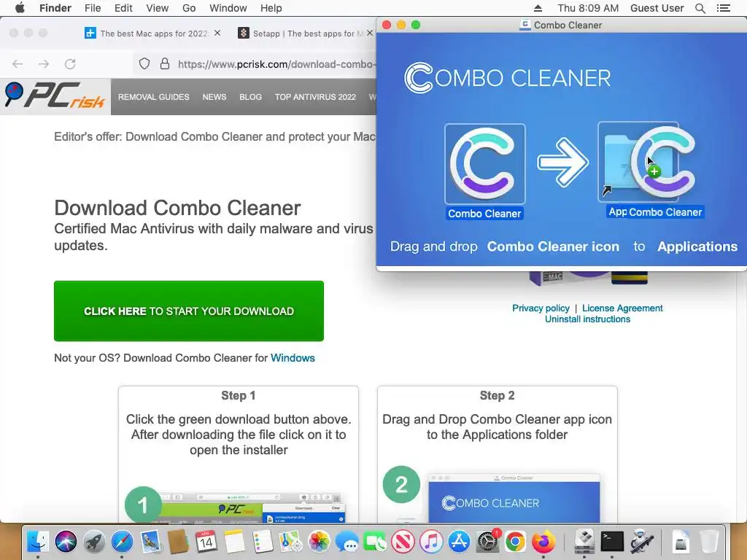
Task: Click the Step 2 installer screenshot thumbnail
Action: click(x=514, y=498)
